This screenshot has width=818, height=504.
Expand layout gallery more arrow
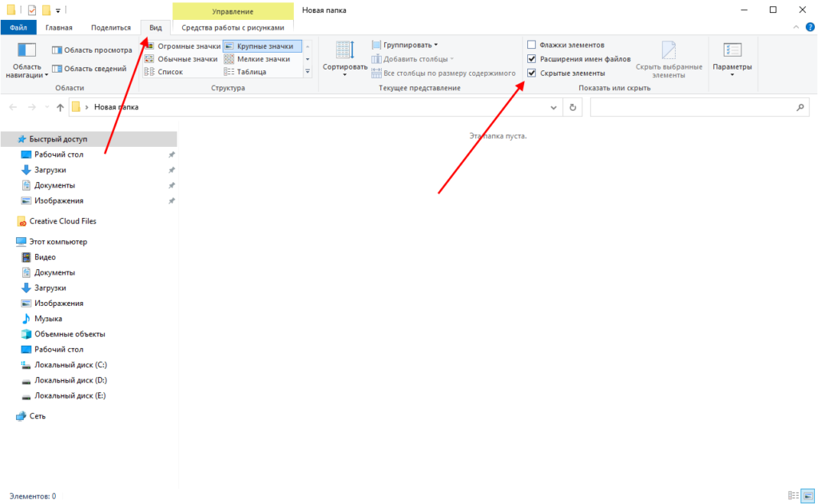pyautogui.click(x=308, y=71)
